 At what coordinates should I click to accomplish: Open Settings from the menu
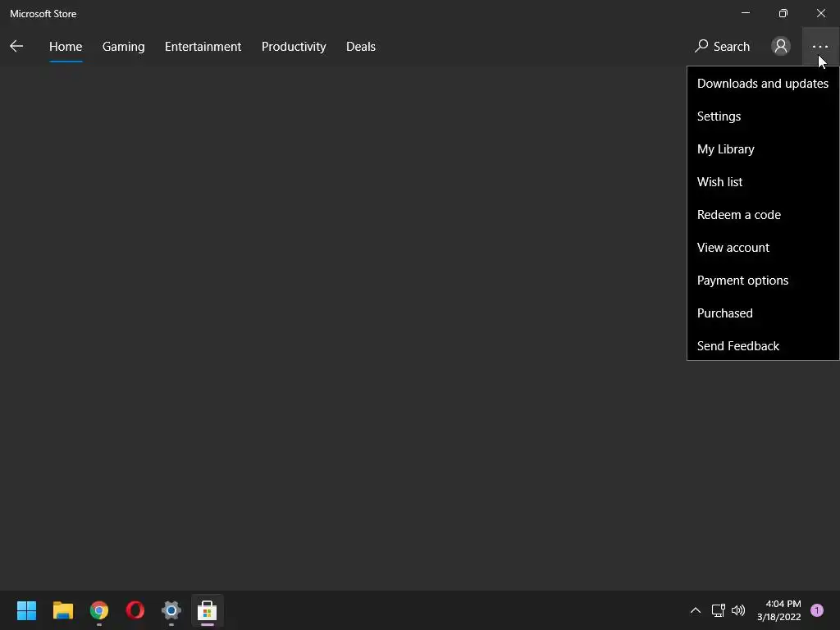762,116
